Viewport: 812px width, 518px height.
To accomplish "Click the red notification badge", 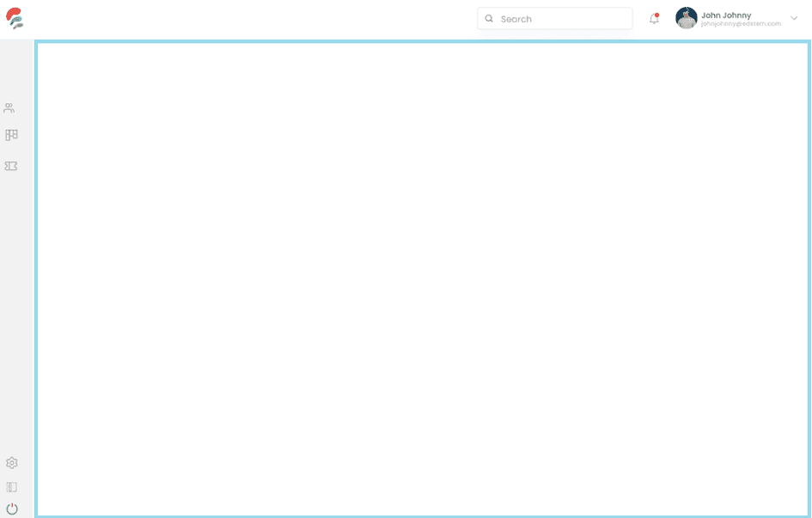I will click(x=658, y=13).
